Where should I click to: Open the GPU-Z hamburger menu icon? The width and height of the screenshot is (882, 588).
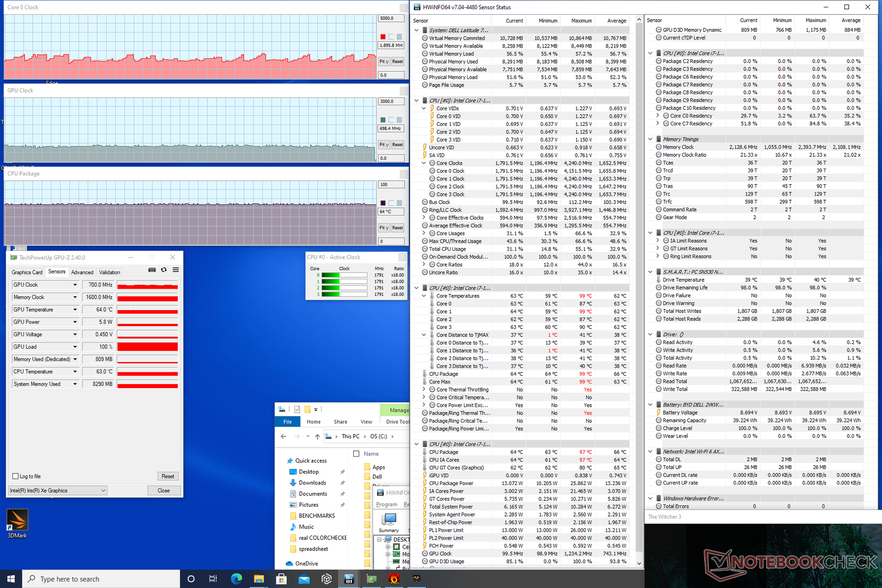(x=175, y=270)
